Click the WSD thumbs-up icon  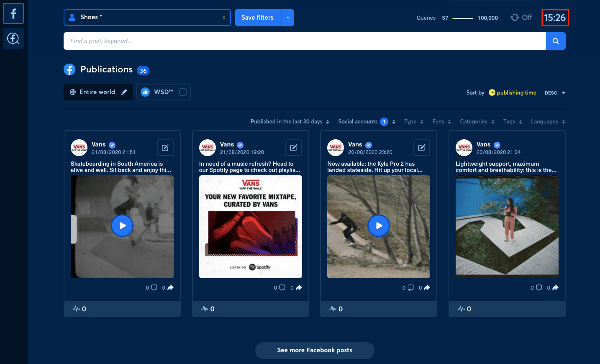145,92
